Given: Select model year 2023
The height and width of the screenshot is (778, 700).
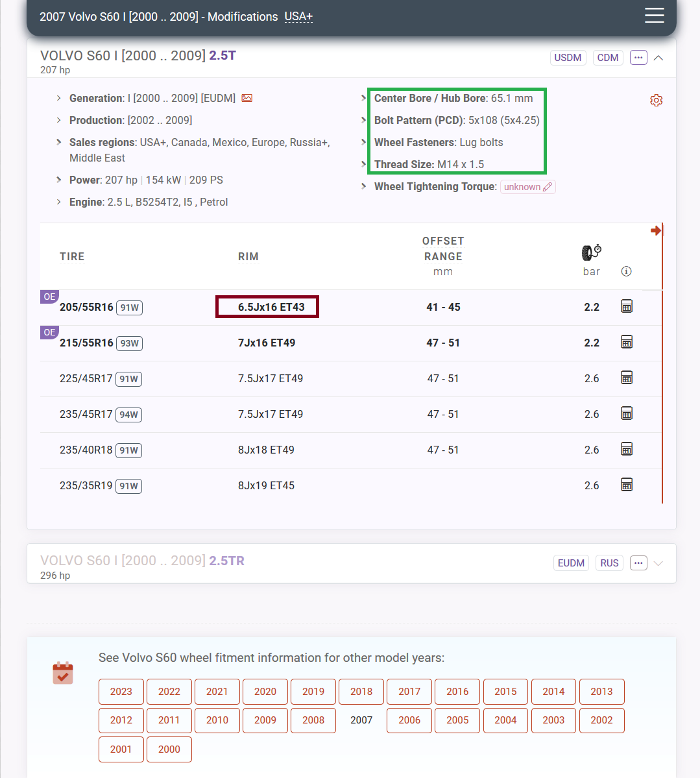Looking at the screenshot, I should coord(121,692).
